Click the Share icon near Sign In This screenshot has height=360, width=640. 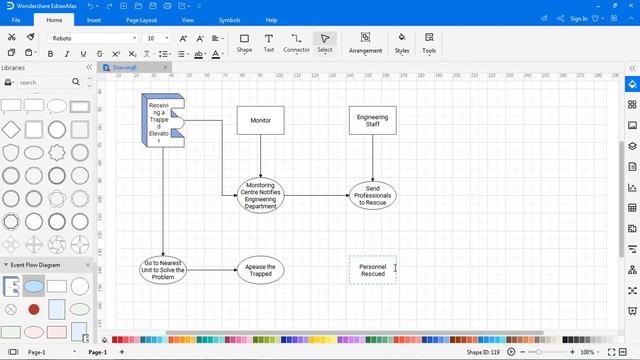click(561, 18)
